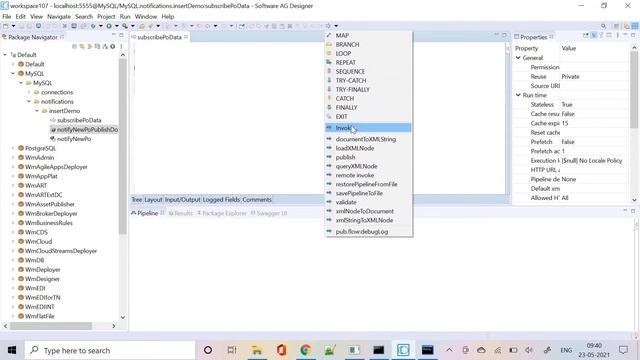The image size is (640, 360).
Task: Open Chrome from the taskbar
Action: (x=305, y=350)
